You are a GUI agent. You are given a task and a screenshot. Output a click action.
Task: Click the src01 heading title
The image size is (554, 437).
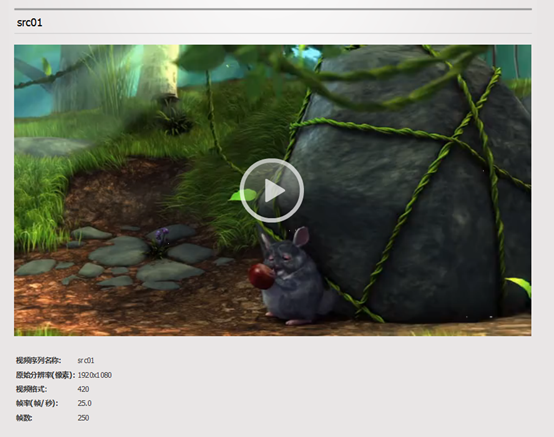(x=30, y=23)
